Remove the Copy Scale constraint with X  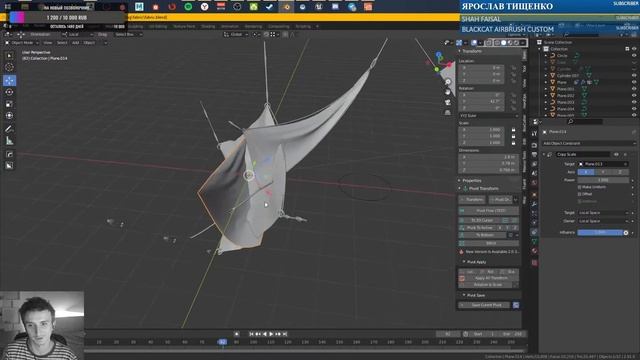(x=625, y=155)
